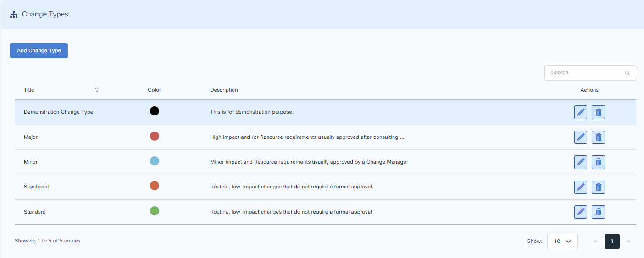Click the search magnifier icon

(627, 73)
